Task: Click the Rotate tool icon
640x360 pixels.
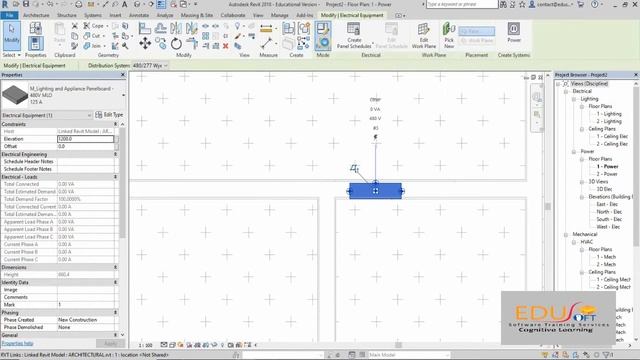Action: coord(176,43)
